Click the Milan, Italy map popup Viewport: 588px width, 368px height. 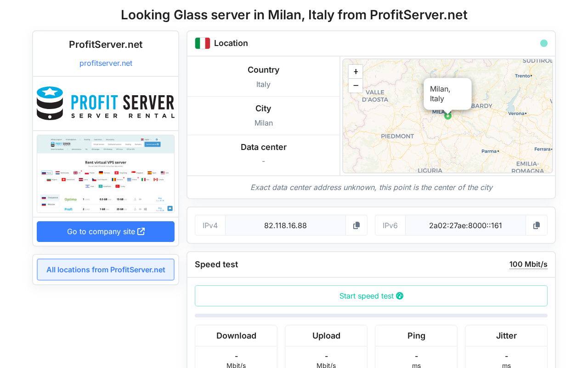pyautogui.click(x=447, y=94)
